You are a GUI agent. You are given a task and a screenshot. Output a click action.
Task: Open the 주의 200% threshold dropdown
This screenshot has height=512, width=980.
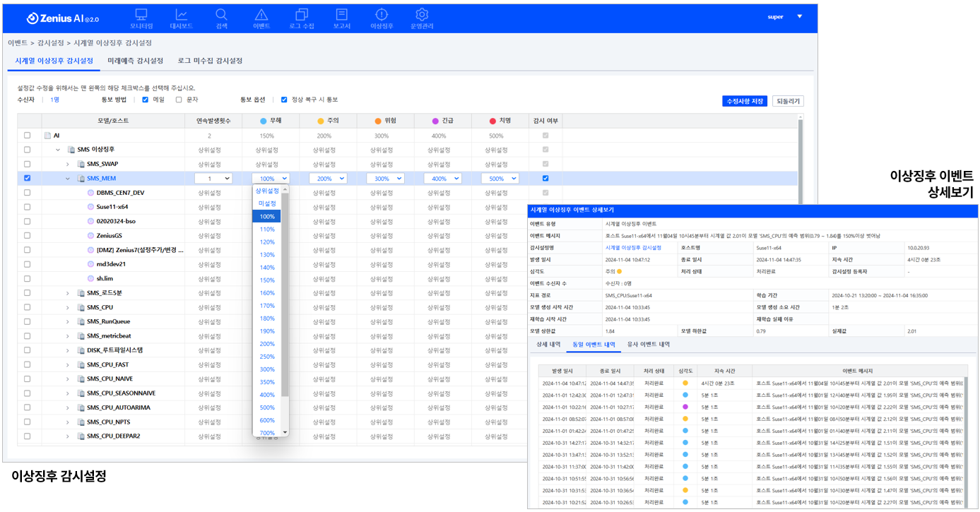pos(328,179)
